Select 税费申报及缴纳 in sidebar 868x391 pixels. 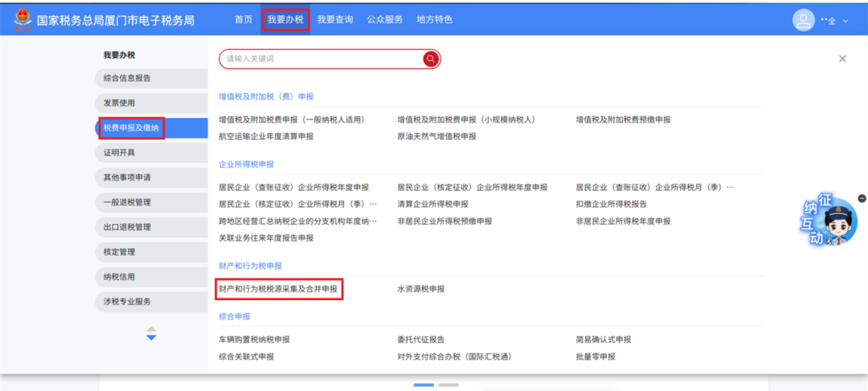(x=152, y=128)
